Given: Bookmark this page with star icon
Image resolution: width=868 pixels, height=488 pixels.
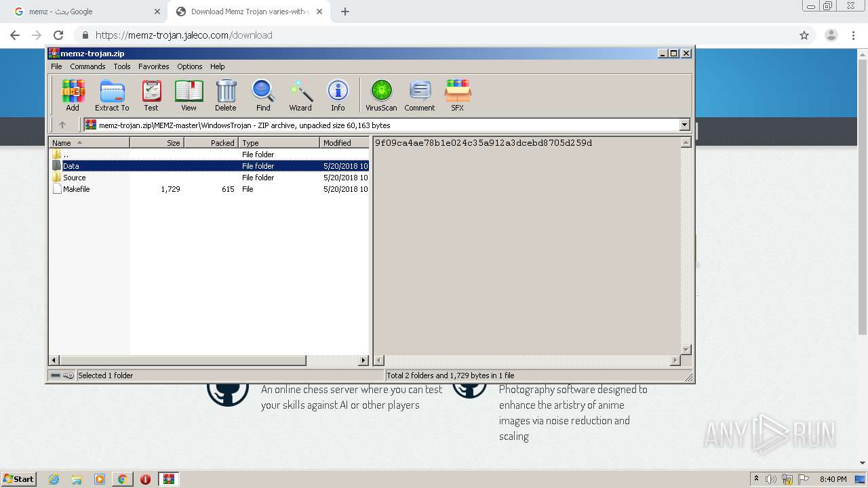Looking at the screenshot, I should click(x=804, y=35).
